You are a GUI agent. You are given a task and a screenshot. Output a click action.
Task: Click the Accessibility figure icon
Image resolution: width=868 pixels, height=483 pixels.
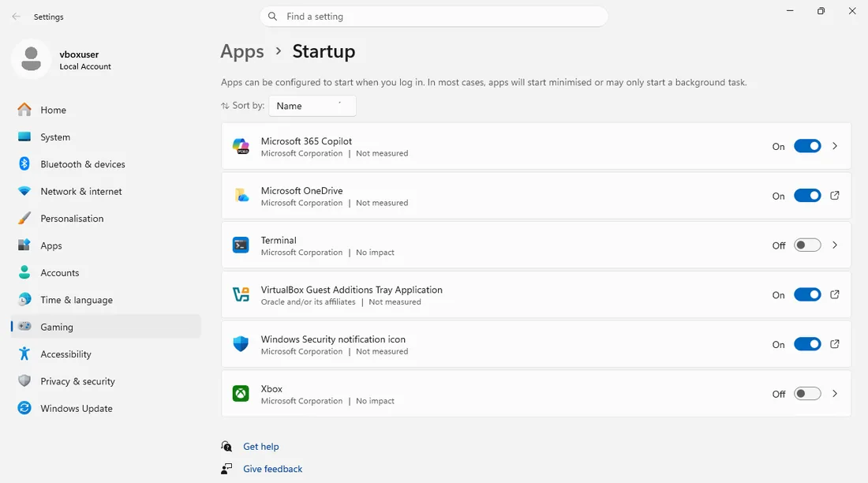click(x=24, y=354)
